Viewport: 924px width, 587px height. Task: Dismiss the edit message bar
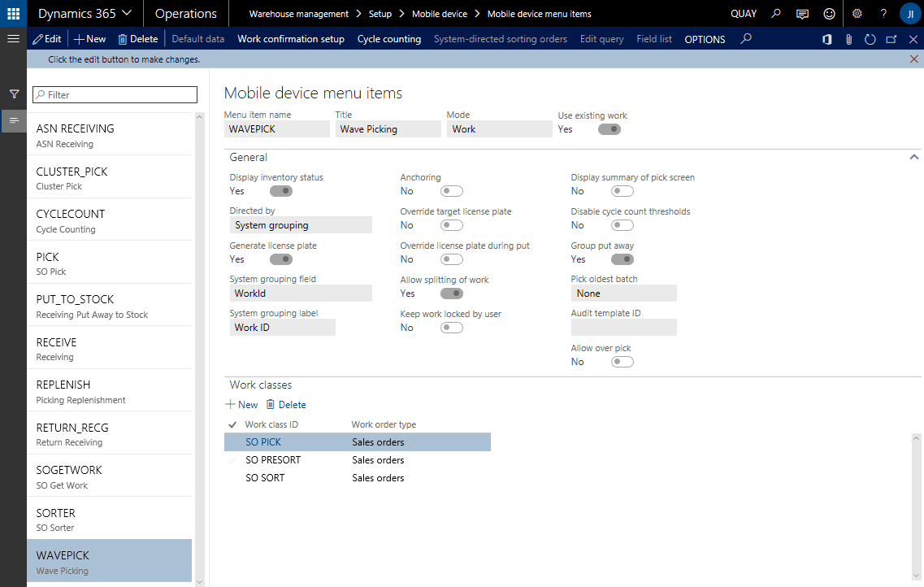pos(913,59)
